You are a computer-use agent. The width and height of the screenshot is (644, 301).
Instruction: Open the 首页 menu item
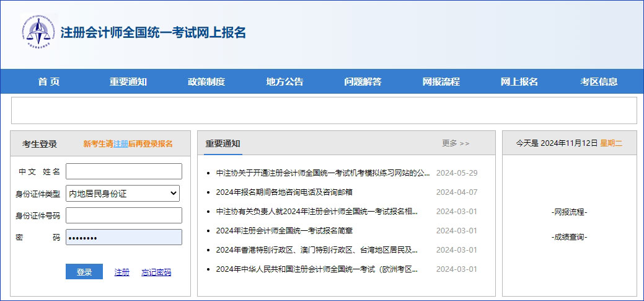48,82
